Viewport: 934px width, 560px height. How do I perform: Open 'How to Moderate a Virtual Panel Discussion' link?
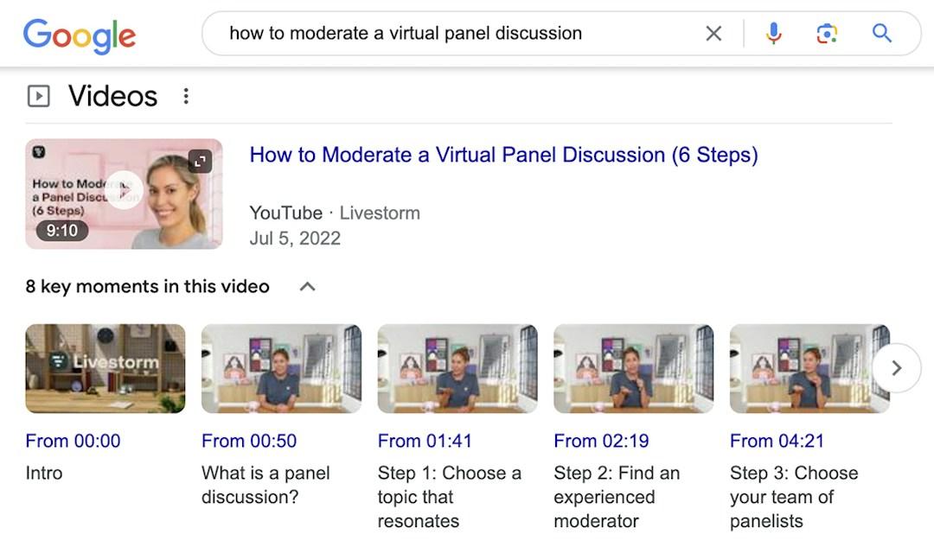503,155
